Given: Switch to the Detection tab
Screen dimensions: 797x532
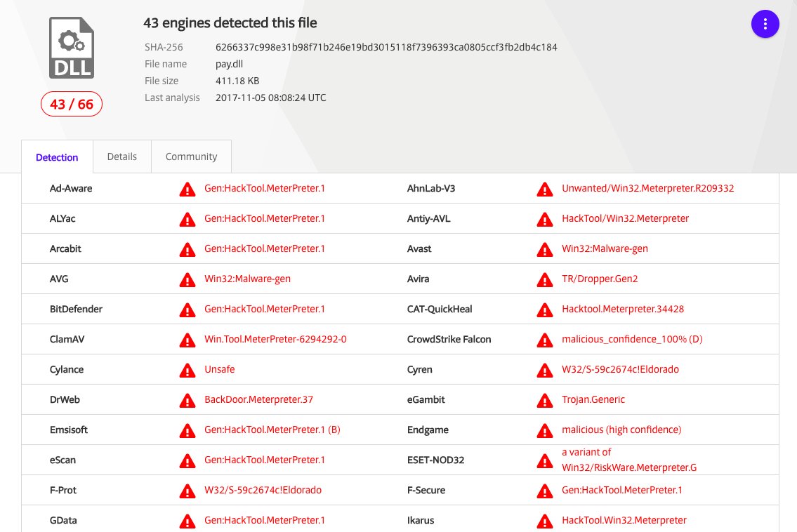Looking at the screenshot, I should pos(57,157).
